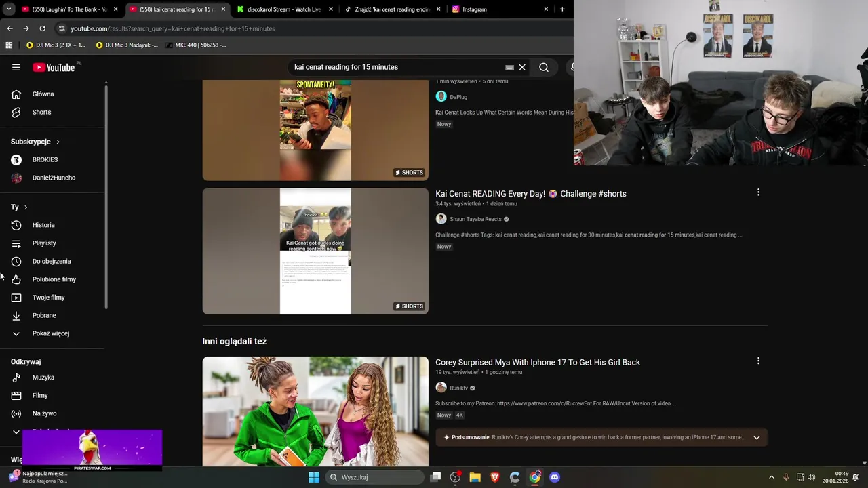
Task: Go forward in the browser
Action: tap(26, 28)
